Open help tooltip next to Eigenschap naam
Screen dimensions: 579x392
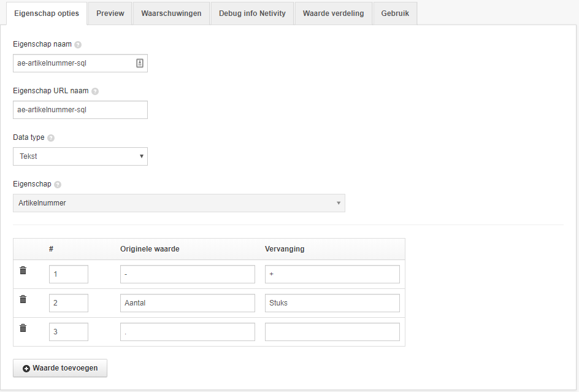78,45
